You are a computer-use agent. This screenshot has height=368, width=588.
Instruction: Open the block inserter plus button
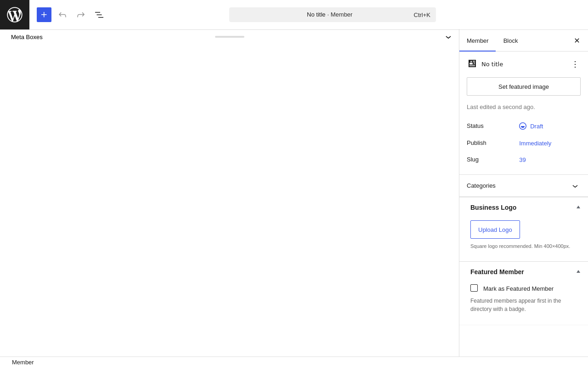coord(44,15)
